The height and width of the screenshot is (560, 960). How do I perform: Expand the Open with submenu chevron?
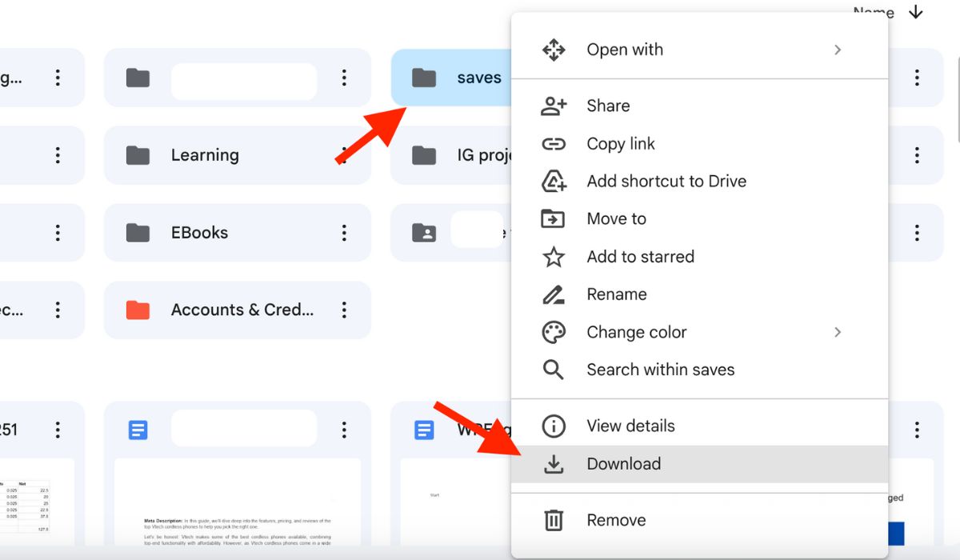coord(838,49)
